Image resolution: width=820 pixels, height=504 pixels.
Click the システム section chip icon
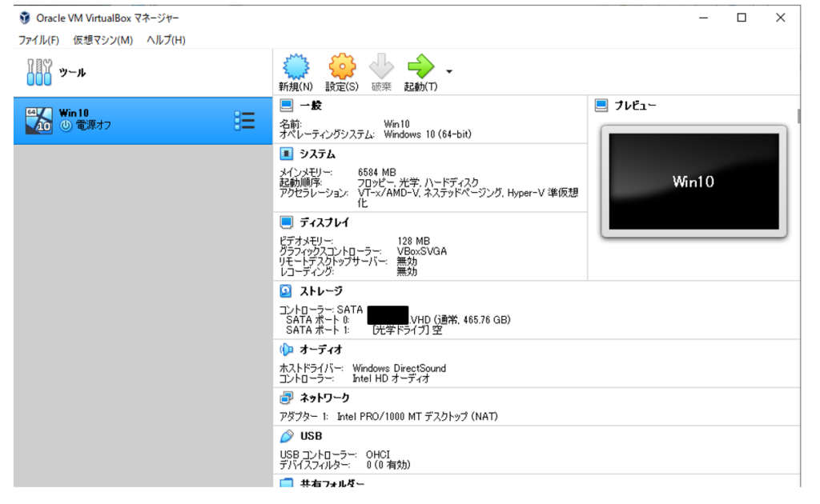pyautogui.click(x=287, y=154)
